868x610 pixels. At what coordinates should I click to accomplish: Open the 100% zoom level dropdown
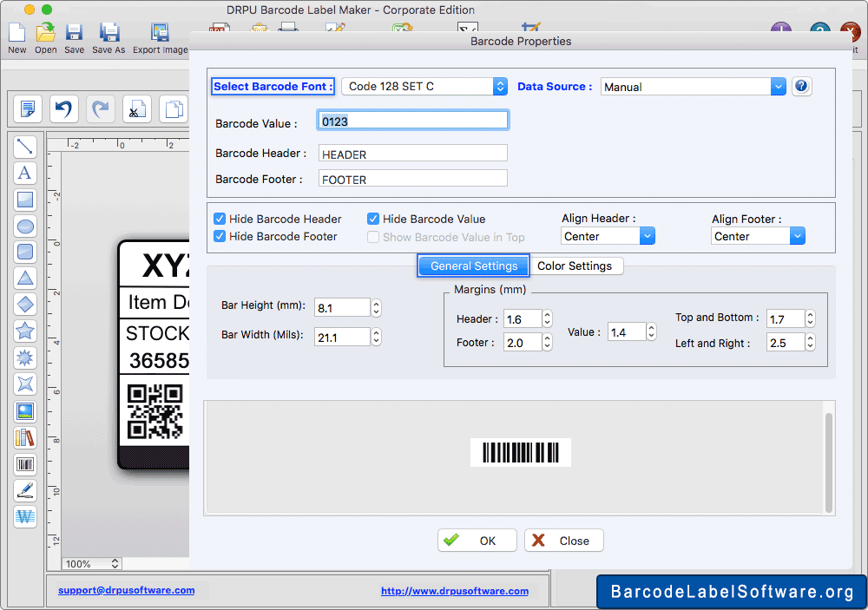point(91,563)
